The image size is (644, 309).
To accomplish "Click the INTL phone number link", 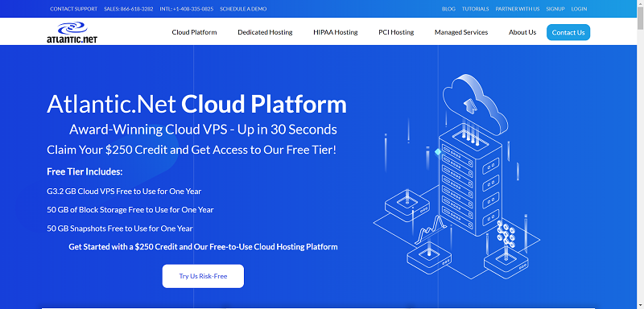I will [x=187, y=9].
